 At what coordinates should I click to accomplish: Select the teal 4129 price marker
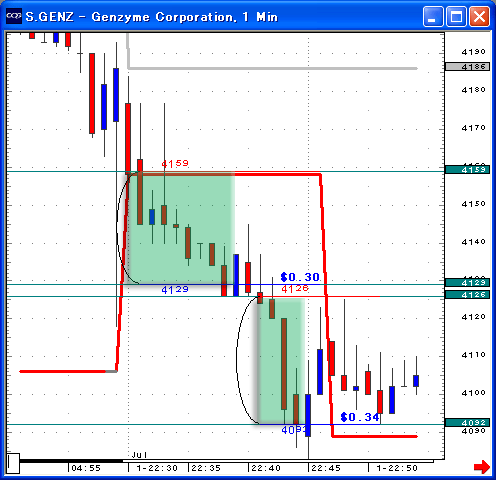(467, 283)
